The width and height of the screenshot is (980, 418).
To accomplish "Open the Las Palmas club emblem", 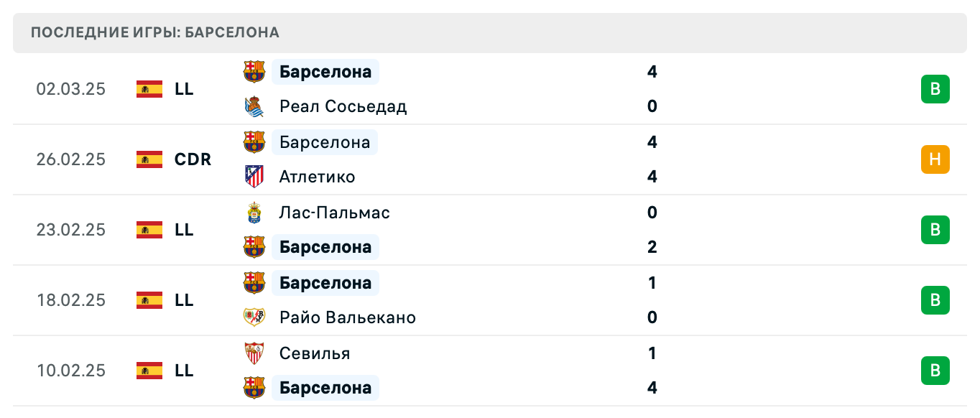I will coord(254,212).
